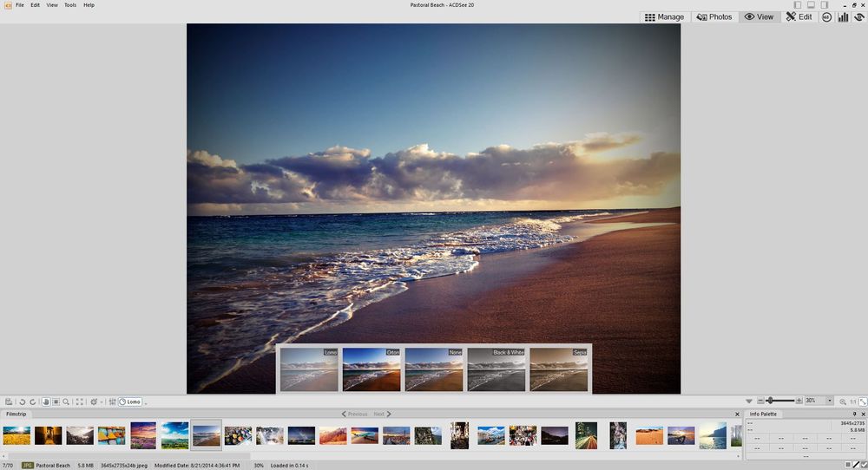Select the zoom magnifier tool
The width and height of the screenshot is (868, 470).
coord(66,401)
